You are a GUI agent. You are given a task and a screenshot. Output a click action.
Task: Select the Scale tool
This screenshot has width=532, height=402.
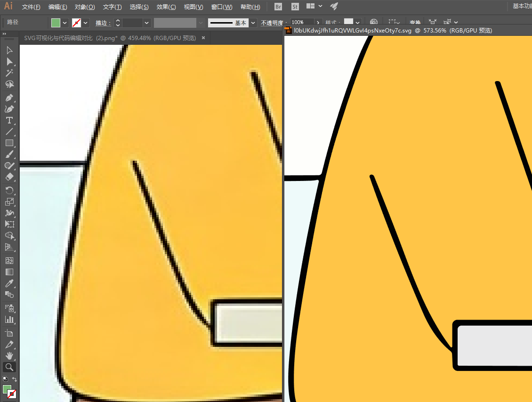(x=9, y=202)
